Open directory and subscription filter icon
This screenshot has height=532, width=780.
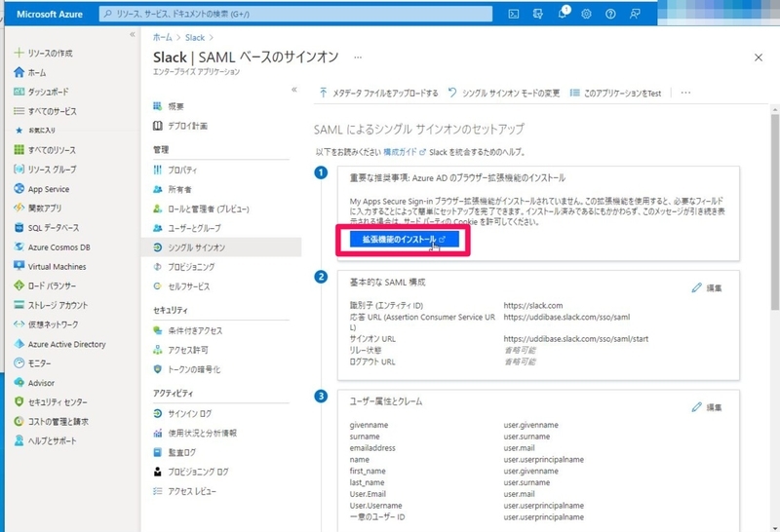click(538, 14)
